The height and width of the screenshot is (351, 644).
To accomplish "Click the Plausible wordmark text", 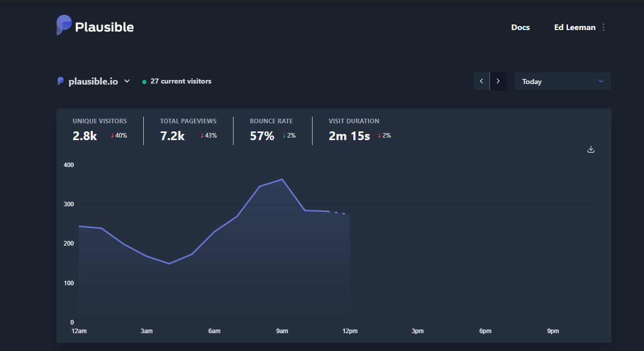I will 105,27.
